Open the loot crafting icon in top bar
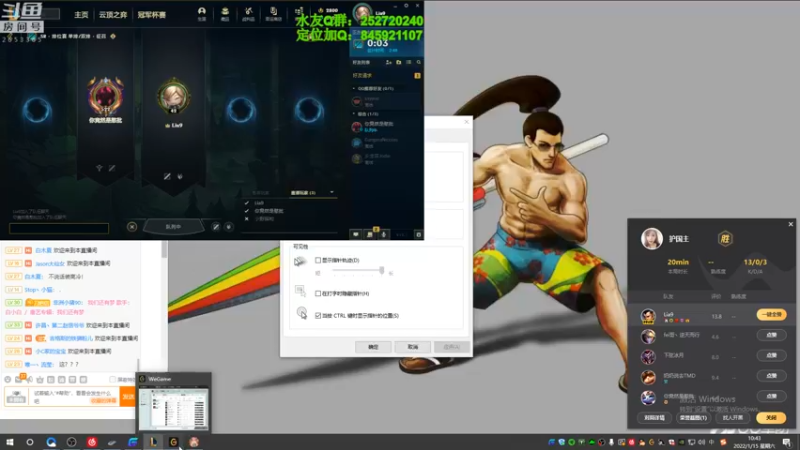The height and width of the screenshot is (450, 800). [248, 13]
